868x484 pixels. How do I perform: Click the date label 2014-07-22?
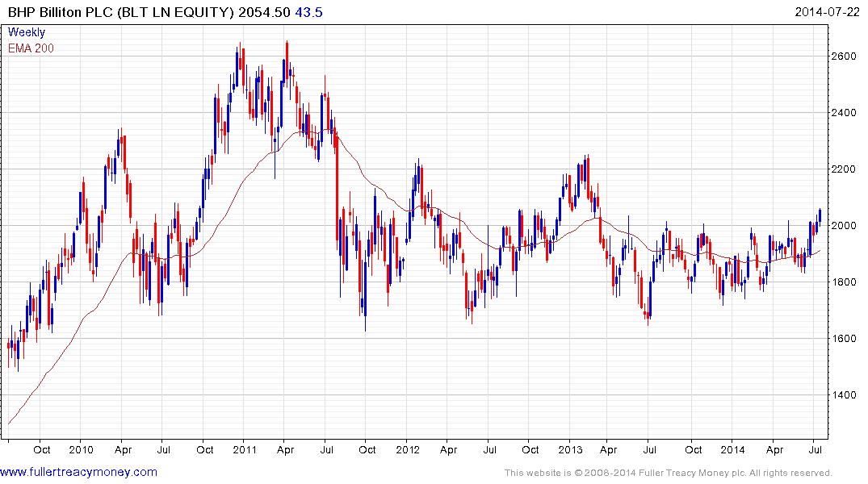[827, 12]
